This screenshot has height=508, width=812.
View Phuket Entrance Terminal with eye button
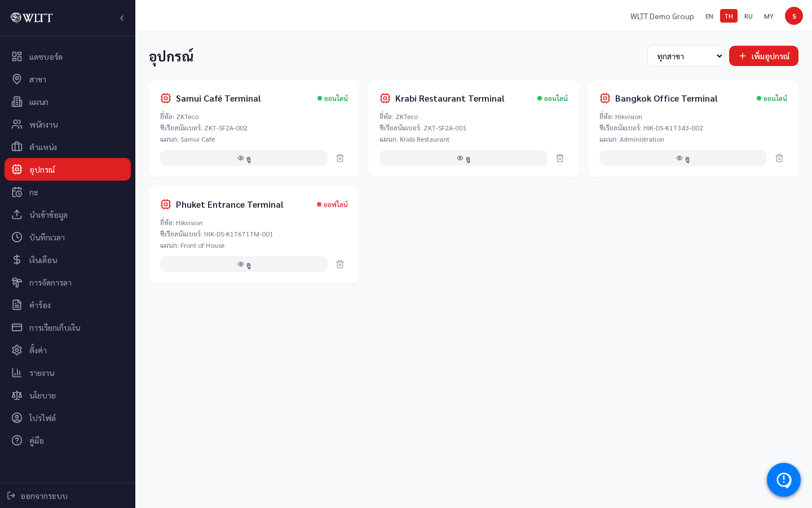(244, 264)
